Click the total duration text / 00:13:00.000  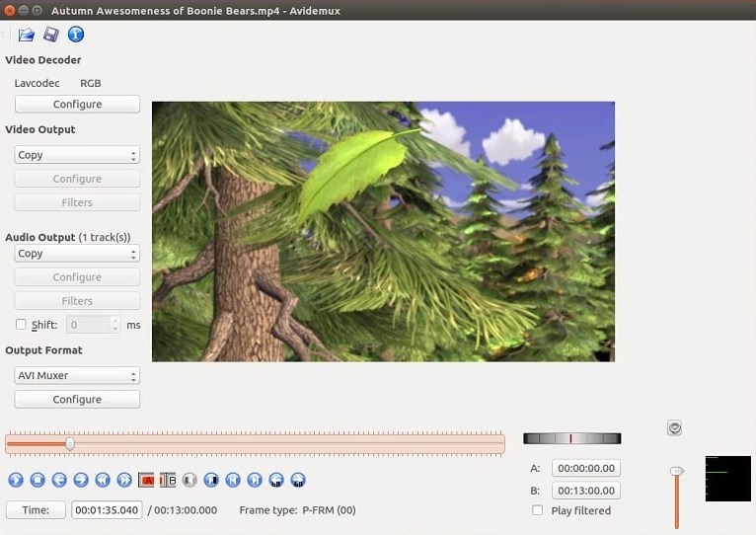[x=183, y=510]
